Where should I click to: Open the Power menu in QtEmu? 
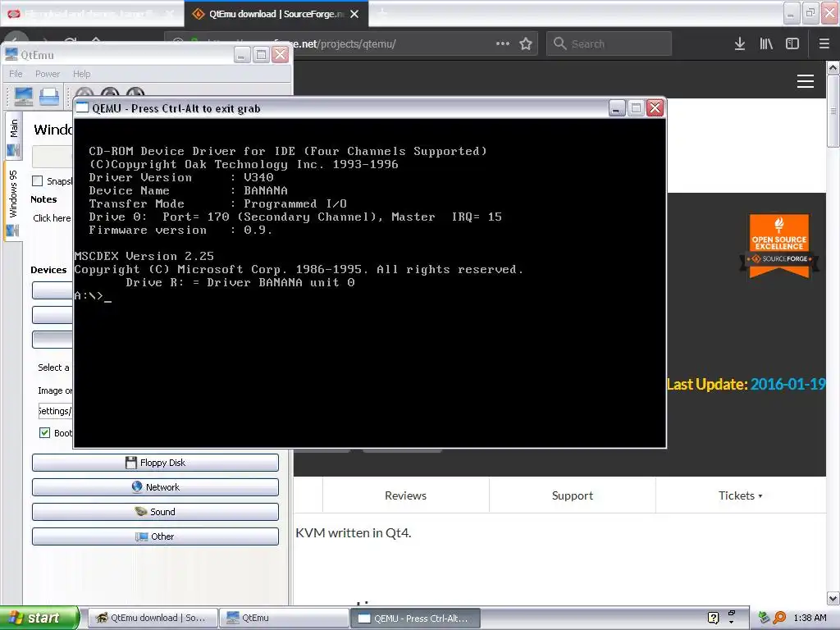[47, 74]
